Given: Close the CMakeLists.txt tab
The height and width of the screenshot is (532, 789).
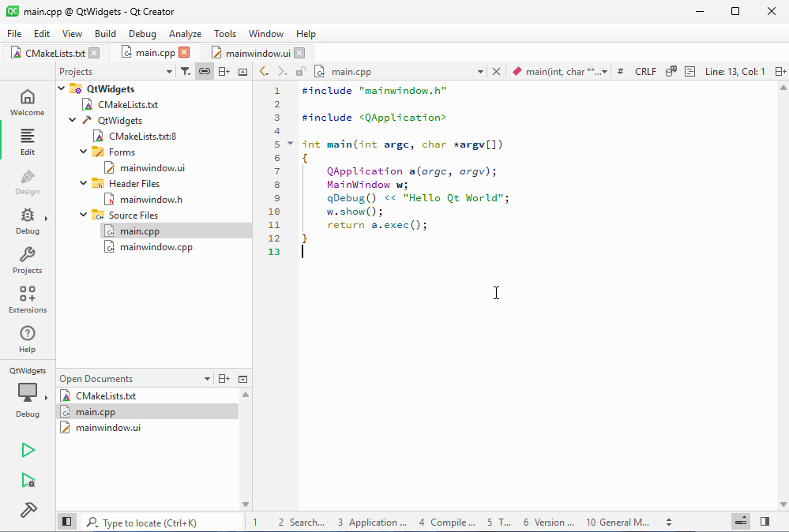Looking at the screenshot, I should (94, 53).
